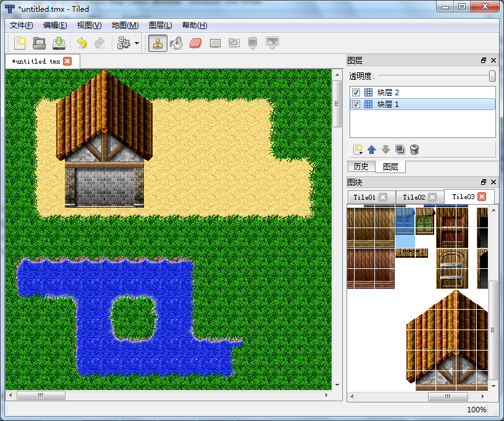504x421 pixels.
Task: Click the downward shape object tool icon
Action: (x=253, y=43)
